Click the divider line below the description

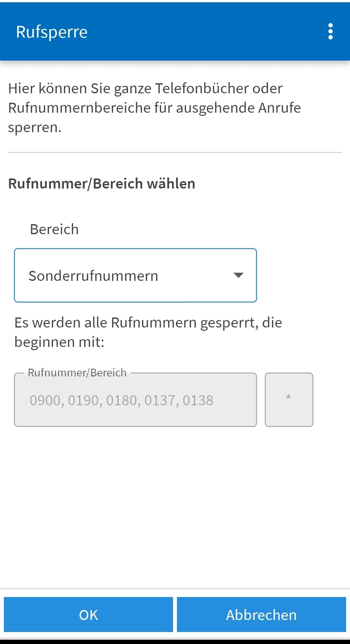[175, 152]
